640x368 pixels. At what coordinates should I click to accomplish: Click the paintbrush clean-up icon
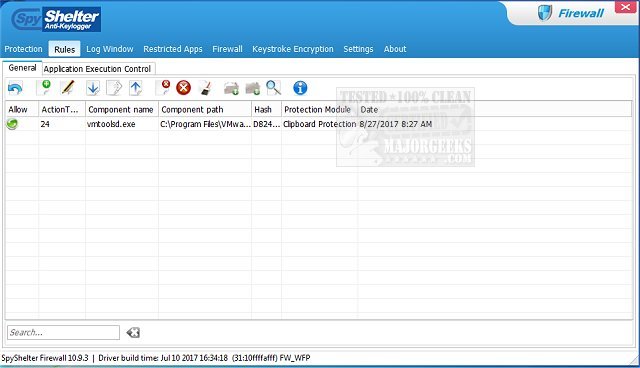[205, 88]
